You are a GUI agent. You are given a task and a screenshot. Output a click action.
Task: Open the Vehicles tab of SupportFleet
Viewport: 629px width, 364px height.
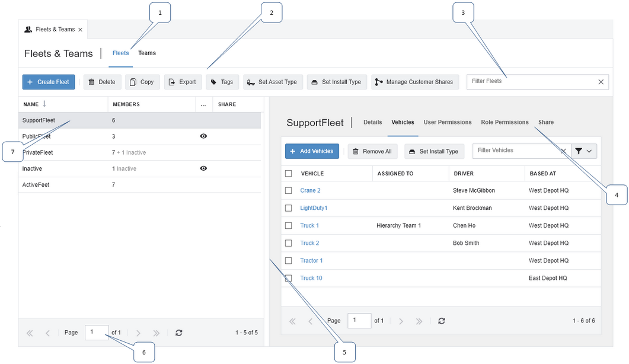tap(403, 122)
